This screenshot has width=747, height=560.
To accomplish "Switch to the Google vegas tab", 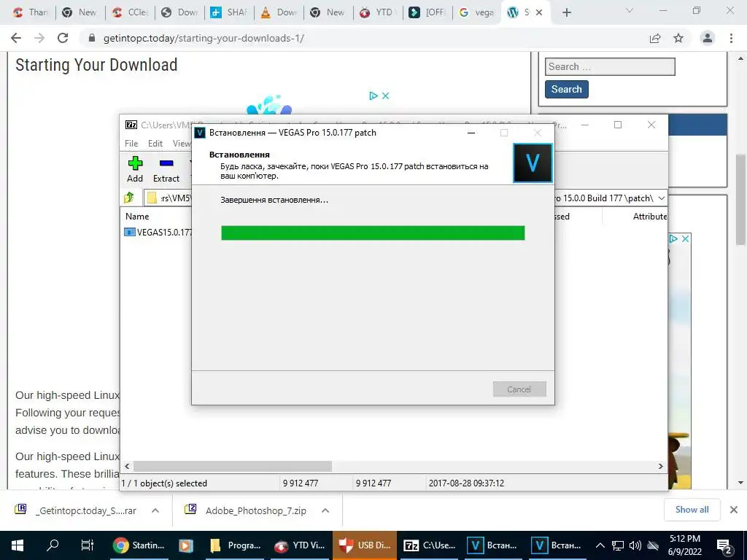I will pos(476,12).
